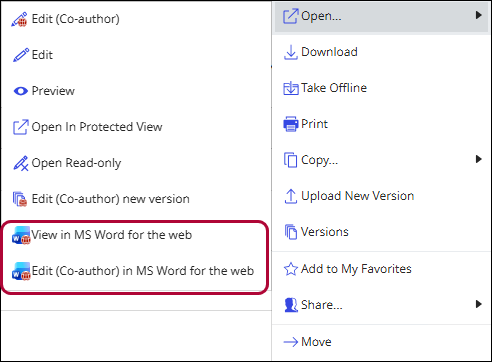Click the eye icon next to Preview

click(21, 91)
